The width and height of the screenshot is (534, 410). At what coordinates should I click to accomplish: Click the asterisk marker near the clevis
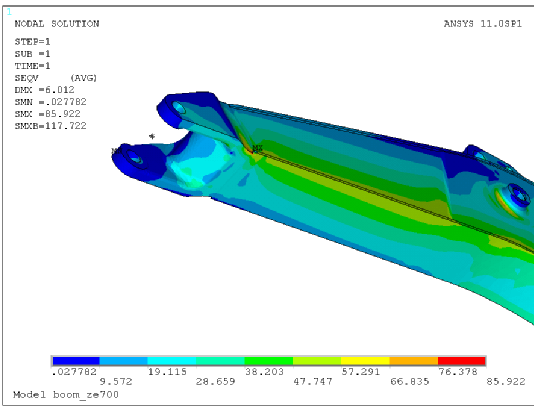152,137
